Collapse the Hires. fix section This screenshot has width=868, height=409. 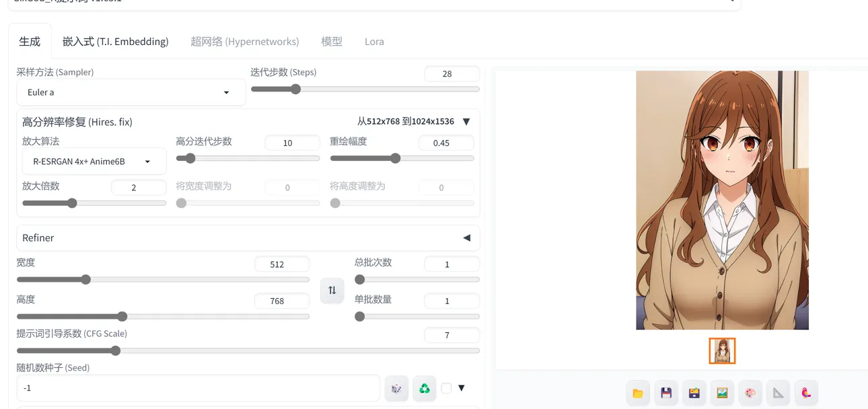(x=466, y=122)
